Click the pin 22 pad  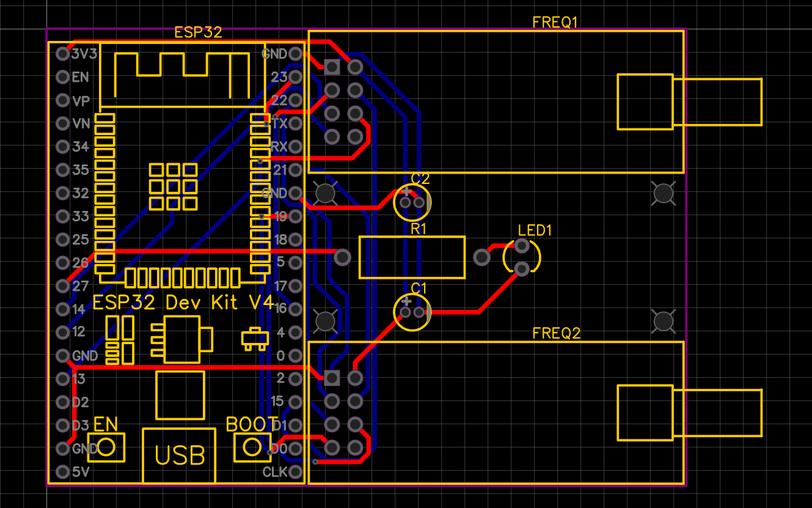pos(296,100)
